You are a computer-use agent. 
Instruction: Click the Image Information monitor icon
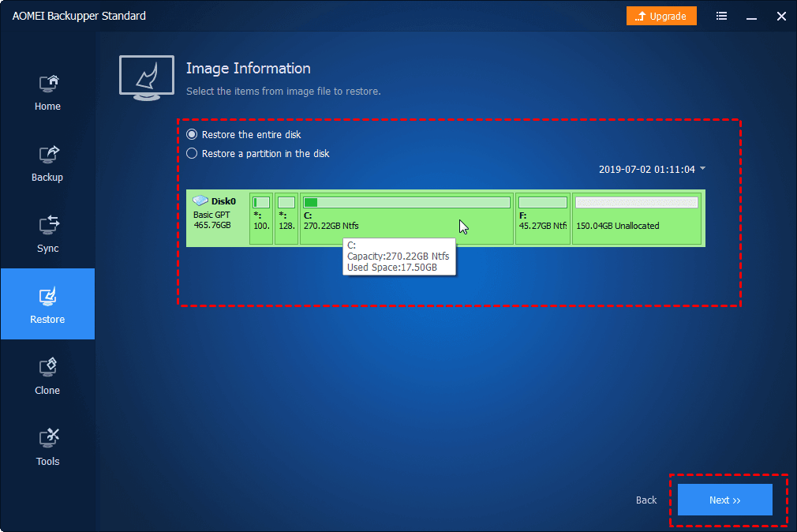coord(147,78)
